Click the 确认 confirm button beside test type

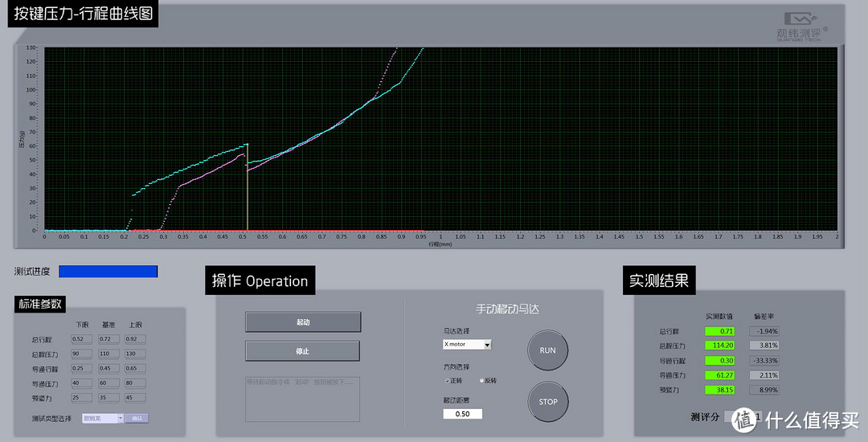[136, 418]
